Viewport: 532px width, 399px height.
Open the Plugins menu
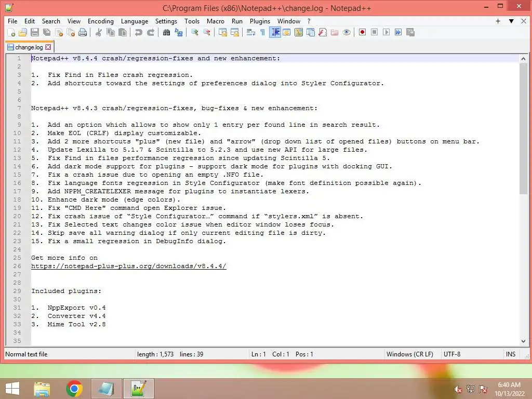(260, 21)
